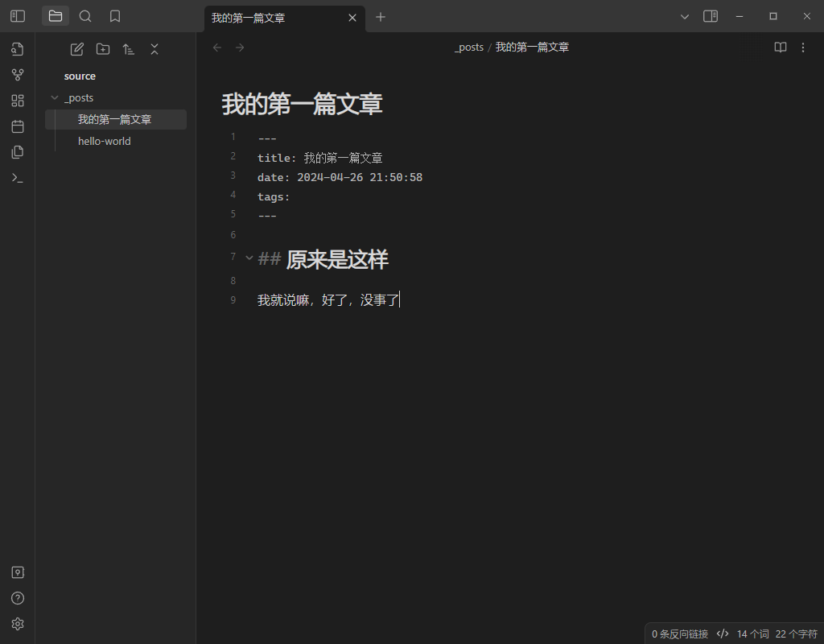This screenshot has width=824, height=644.
Task: Click the new note icon
Action: [77, 49]
